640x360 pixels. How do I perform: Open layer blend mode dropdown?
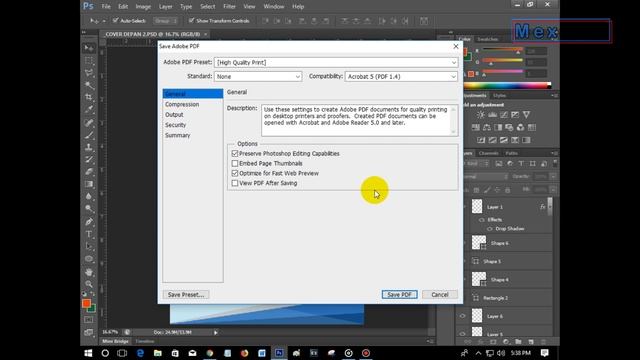click(486, 177)
